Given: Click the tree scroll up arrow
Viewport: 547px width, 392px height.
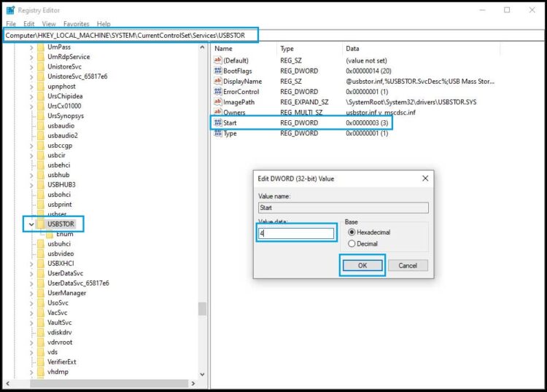Looking at the screenshot, I should (x=202, y=47).
